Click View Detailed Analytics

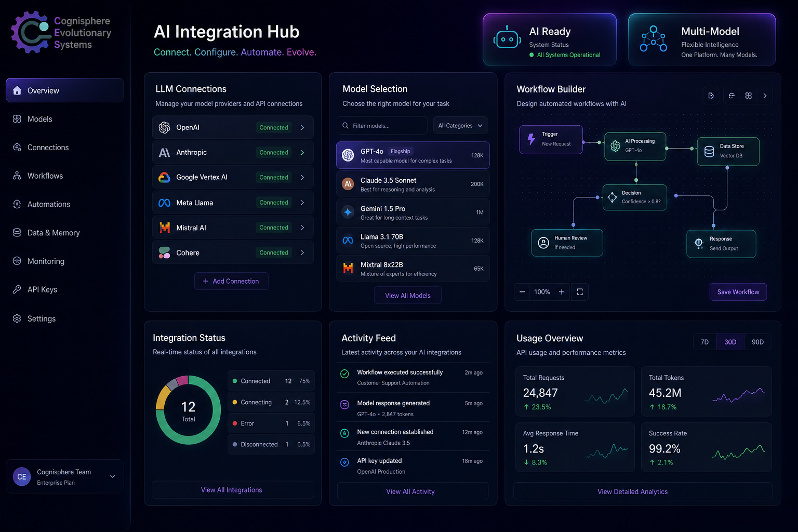(x=643, y=491)
